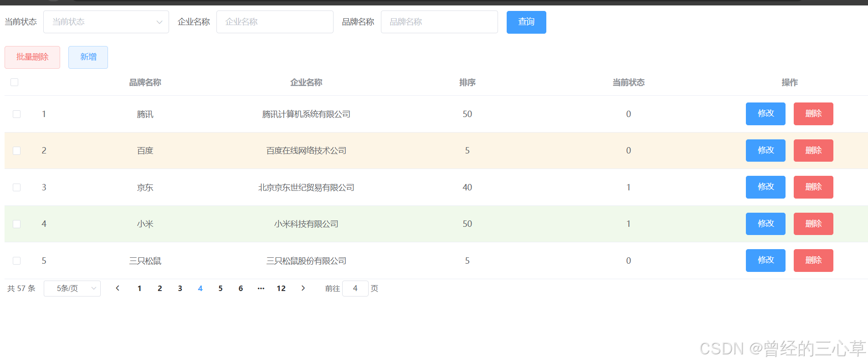Click the 查询 search button
Image resolution: width=868 pixels, height=363 pixels.
click(526, 22)
